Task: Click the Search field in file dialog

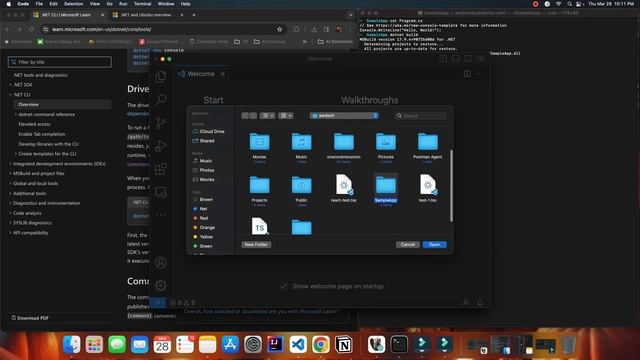Action: click(421, 116)
